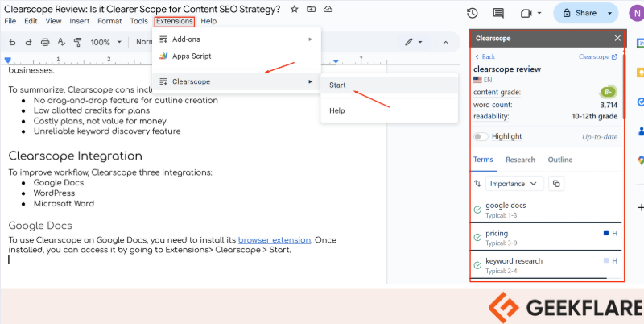
Task: Open version history clock icon
Action: [473, 13]
